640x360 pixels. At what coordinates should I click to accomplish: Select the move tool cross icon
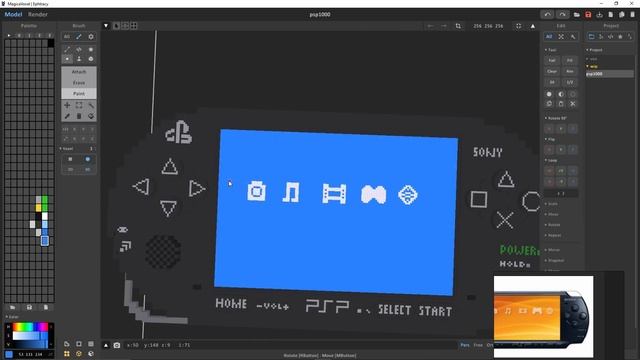pos(67,105)
